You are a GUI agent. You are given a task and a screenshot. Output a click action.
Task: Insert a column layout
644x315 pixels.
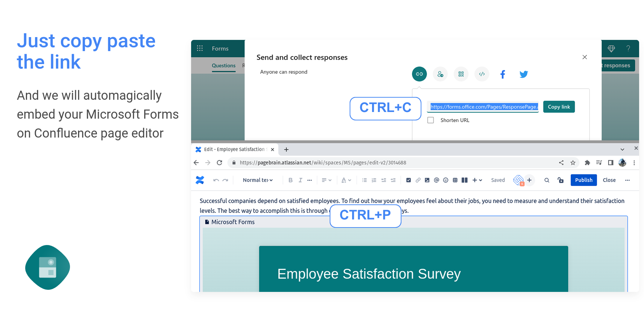(x=464, y=180)
